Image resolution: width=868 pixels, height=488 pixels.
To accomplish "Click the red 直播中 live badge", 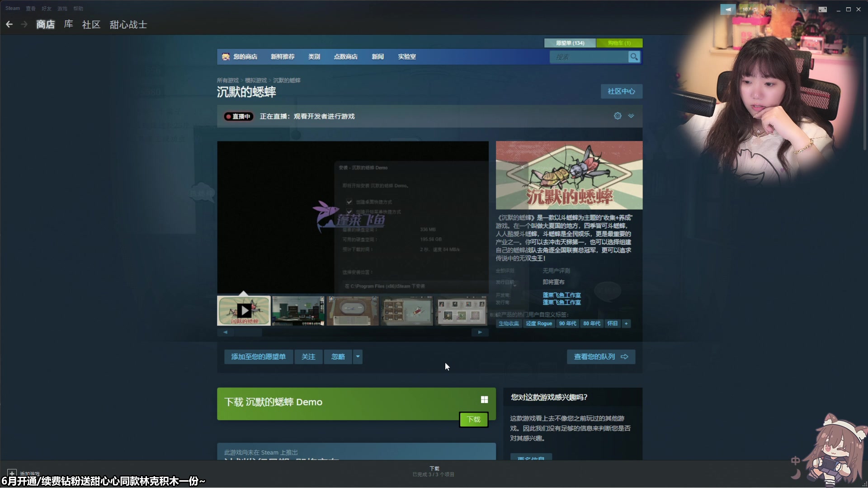I will pos(238,117).
